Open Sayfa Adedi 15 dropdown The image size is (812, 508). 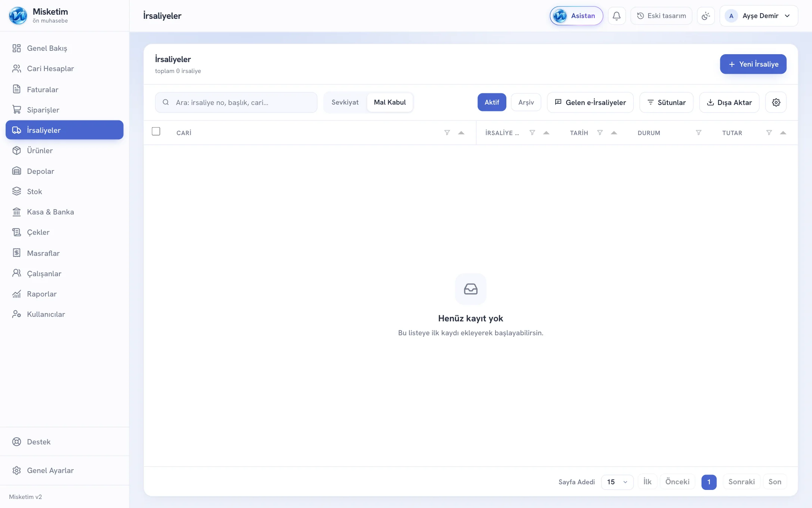tap(617, 482)
